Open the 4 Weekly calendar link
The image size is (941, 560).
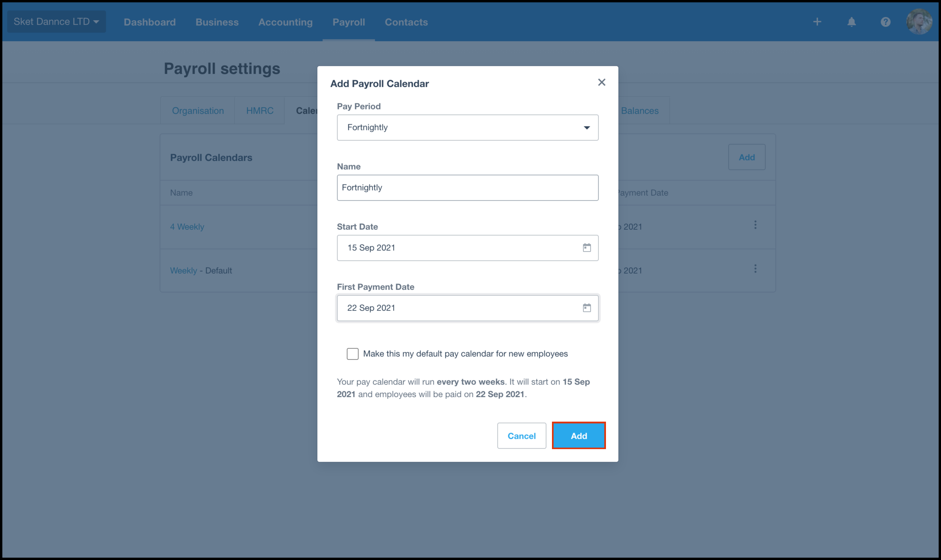(187, 227)
